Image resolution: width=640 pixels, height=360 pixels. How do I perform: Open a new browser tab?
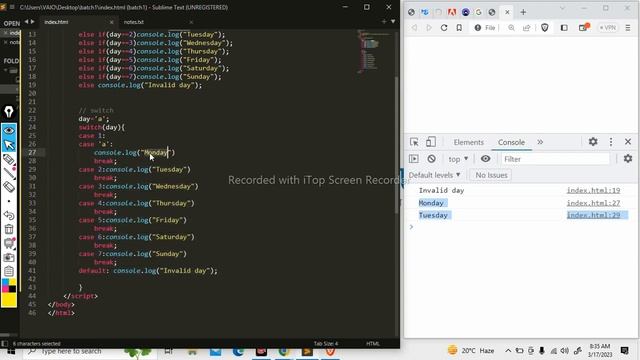click(523, 12)
